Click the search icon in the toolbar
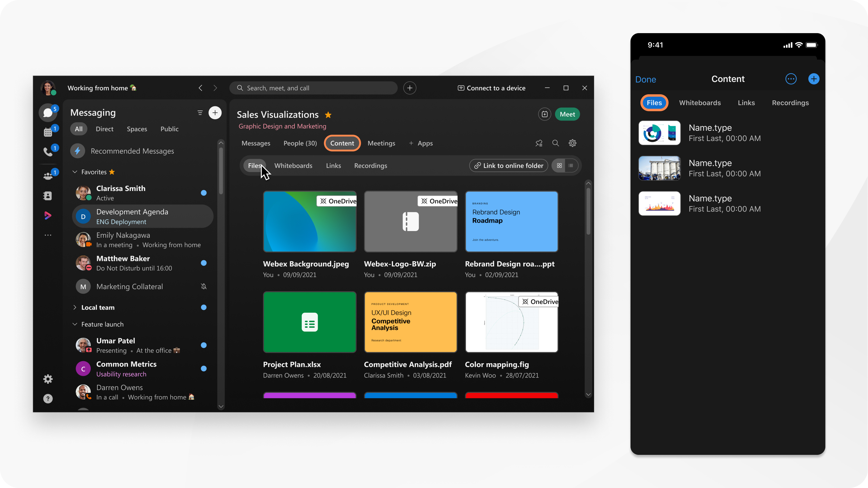 pos(555,143)
